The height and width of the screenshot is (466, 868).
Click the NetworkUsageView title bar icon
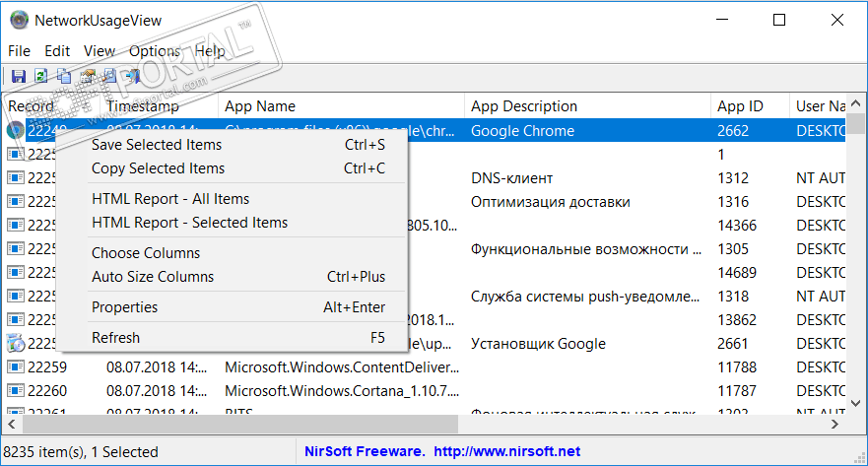[x=19, y=20]
